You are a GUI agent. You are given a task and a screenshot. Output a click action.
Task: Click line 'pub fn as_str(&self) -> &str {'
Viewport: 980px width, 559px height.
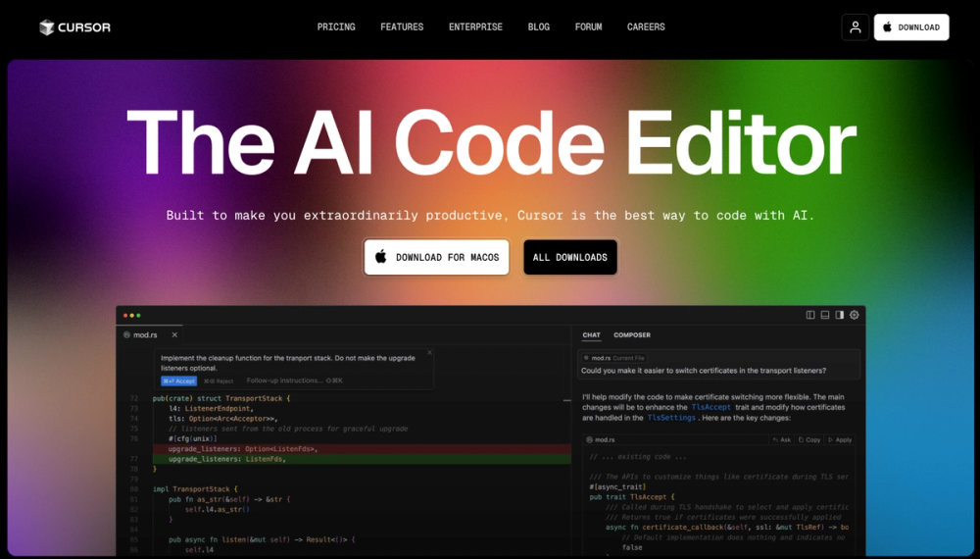(229, 499)
